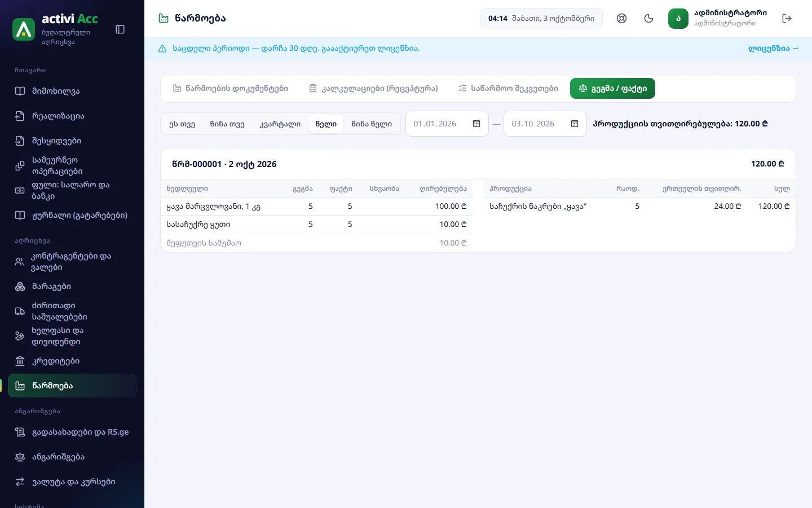Screen dimensions: 812x508
Task: Toggle dark mode with the moon icon
Action: (x=648, y=19)
